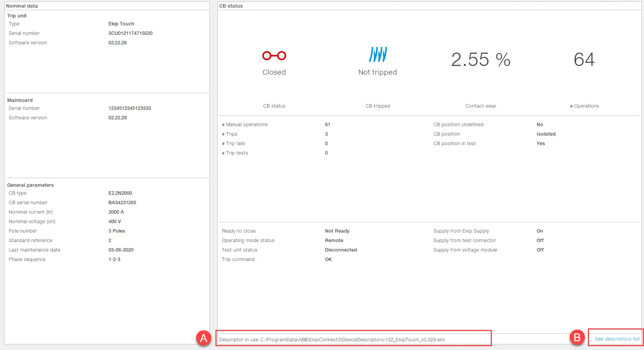Click the Descriptor in use file path
644x350 pixels.
pos(352,340)
